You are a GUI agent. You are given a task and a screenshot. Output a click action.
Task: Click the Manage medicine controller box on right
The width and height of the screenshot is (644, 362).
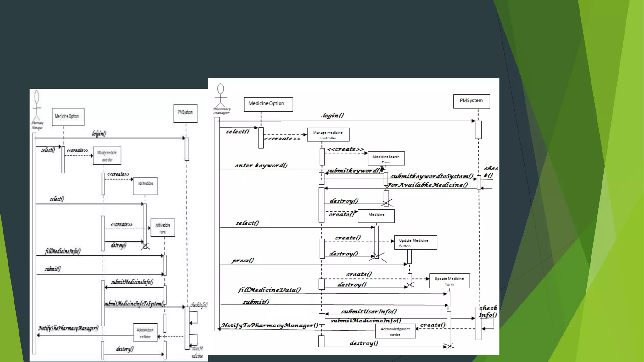coord(328,134)
